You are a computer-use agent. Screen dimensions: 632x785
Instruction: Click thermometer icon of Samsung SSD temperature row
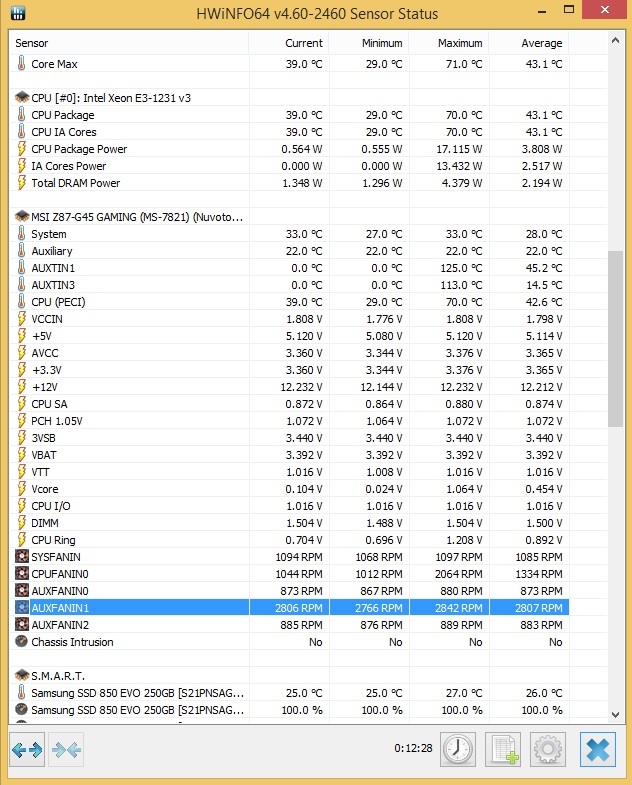(x=22, y=693)
